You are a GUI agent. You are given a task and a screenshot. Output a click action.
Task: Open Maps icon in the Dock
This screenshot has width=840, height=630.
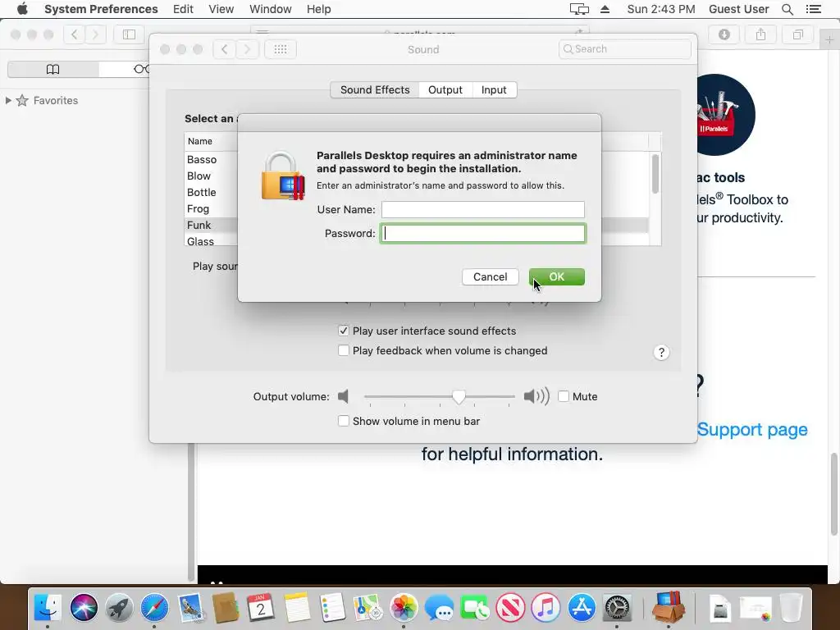pyautogui.click(x=367, y=608)
